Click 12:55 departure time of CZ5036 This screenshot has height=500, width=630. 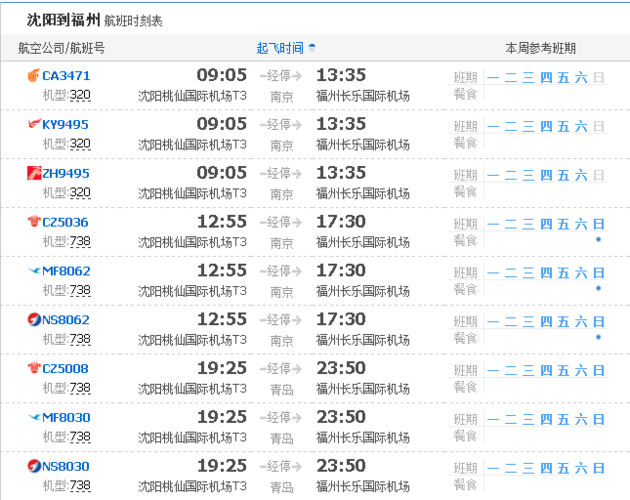pos(222,221)
